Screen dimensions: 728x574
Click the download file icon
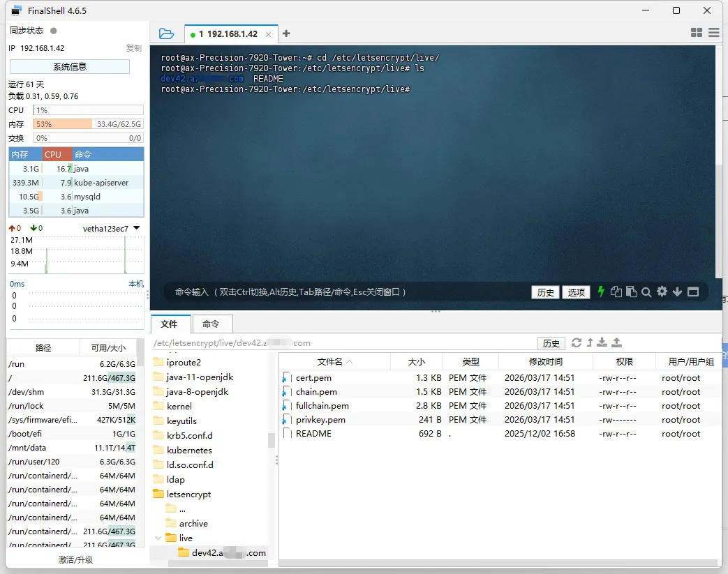pyautogui.click(x=602, y=342)
